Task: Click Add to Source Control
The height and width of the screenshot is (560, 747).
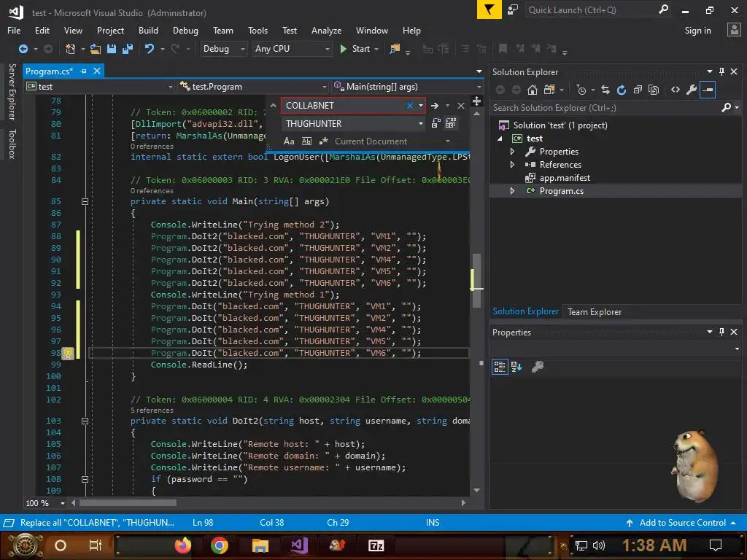Action: [682, 522]
